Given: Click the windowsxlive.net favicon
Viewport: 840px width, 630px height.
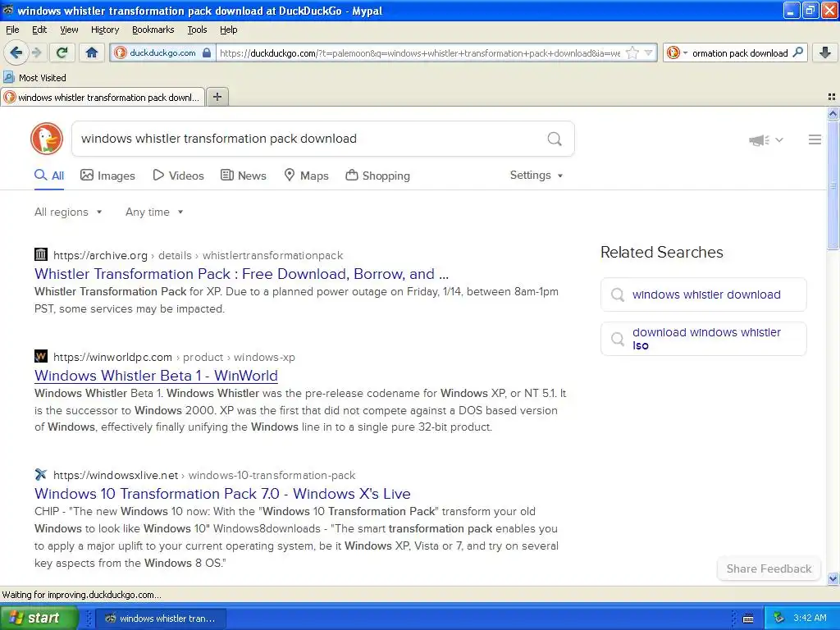Looking at the screenshot, I should point(41,474).
